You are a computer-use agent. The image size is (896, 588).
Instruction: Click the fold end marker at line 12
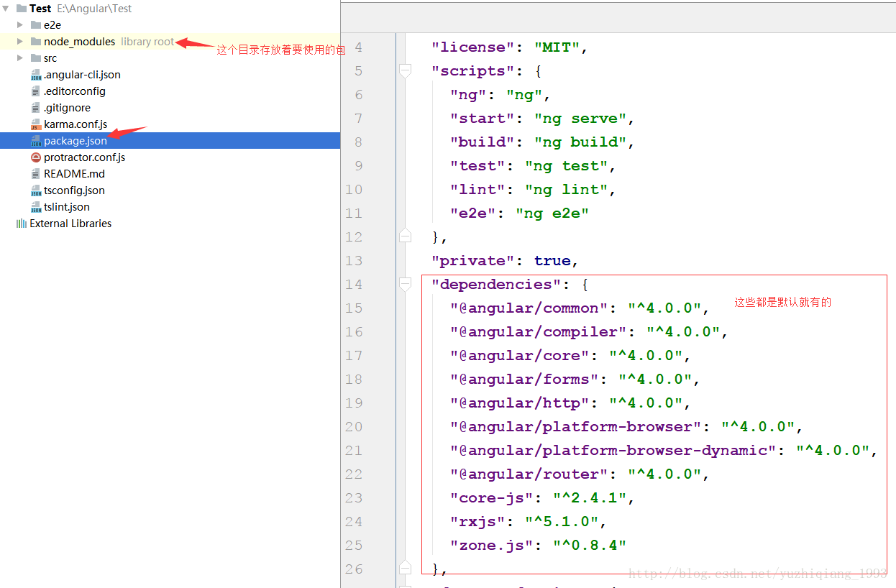(x=405, y=236)
